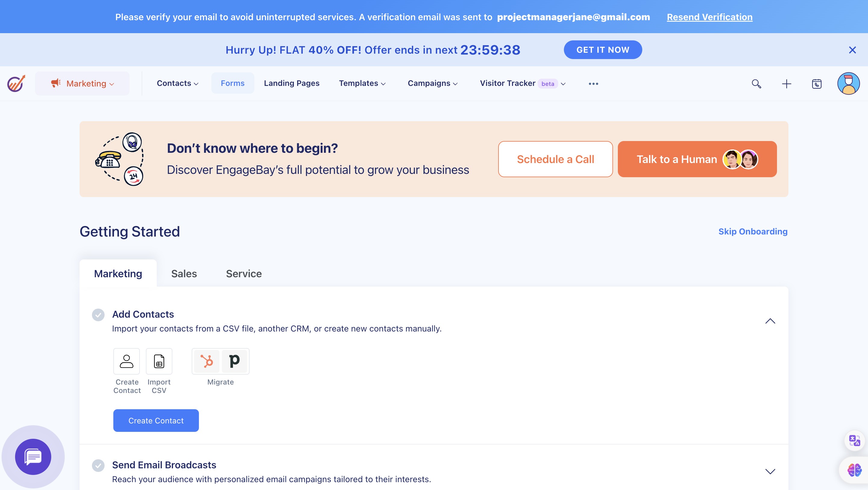Open the Landing Pages menu item
The width and height of the screenshot is (868, 490).
[291, 83]
